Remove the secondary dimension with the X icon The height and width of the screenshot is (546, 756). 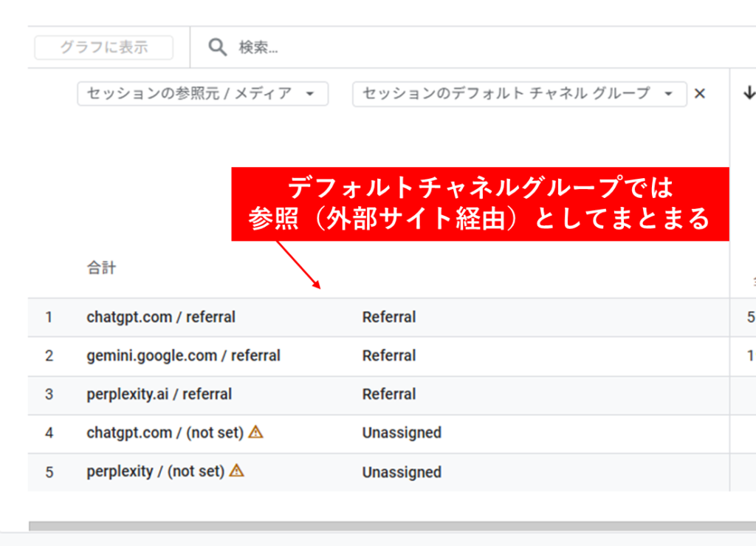click(700, 94)
